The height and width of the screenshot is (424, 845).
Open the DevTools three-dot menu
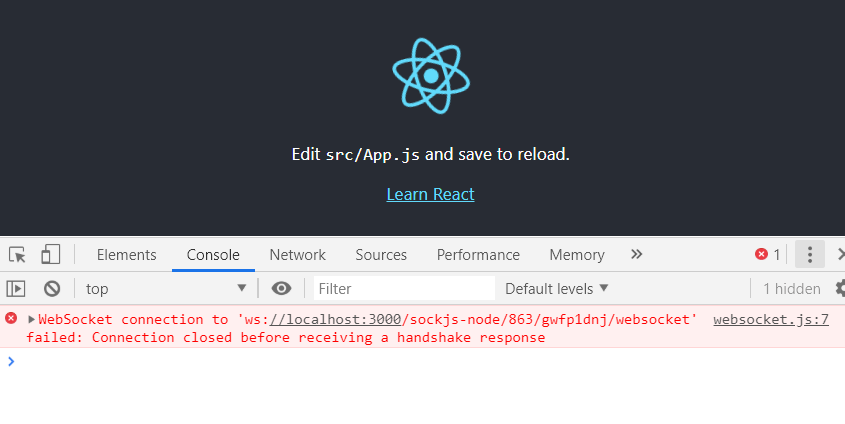[x=809, y=254]
